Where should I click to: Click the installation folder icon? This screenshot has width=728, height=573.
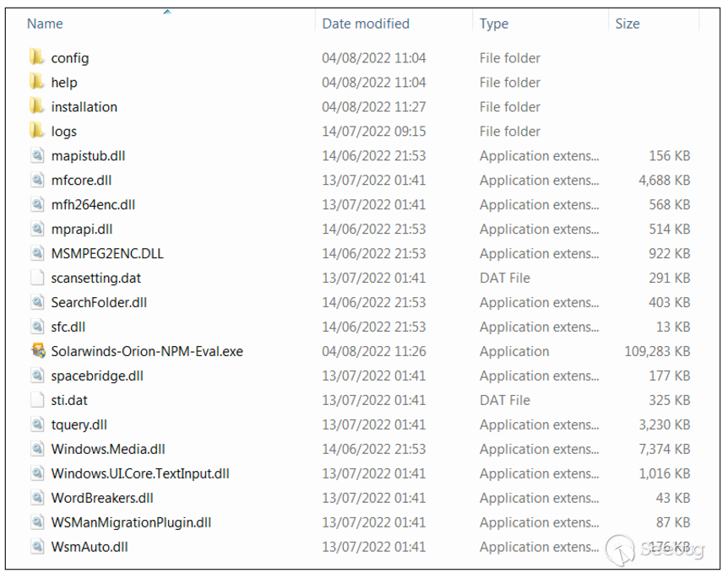tap(36, 106)
